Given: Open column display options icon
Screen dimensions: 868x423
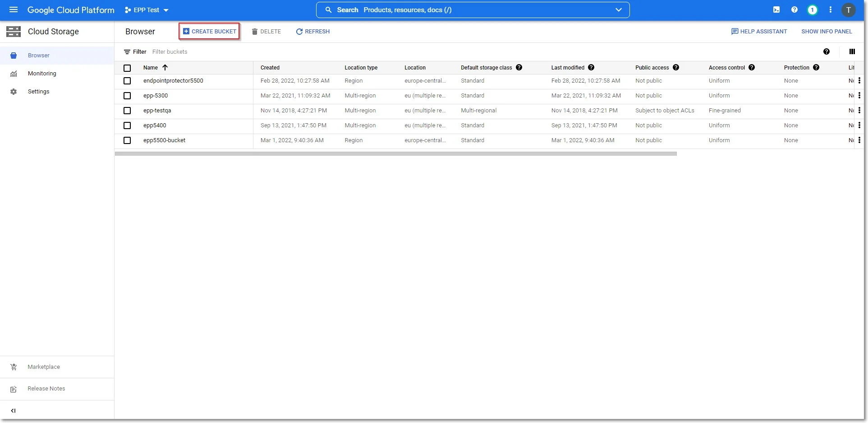Looking at the screenshot, I should [852, 51].
